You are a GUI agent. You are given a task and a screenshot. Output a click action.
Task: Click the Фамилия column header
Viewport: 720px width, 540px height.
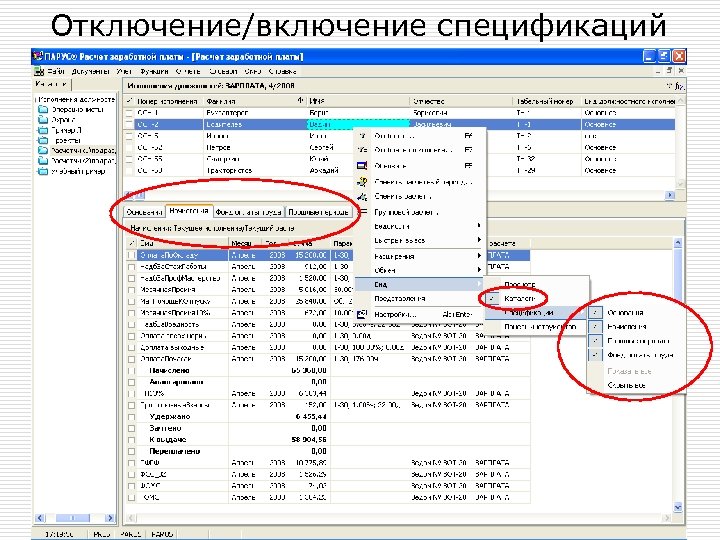click(x=255, y=101)
